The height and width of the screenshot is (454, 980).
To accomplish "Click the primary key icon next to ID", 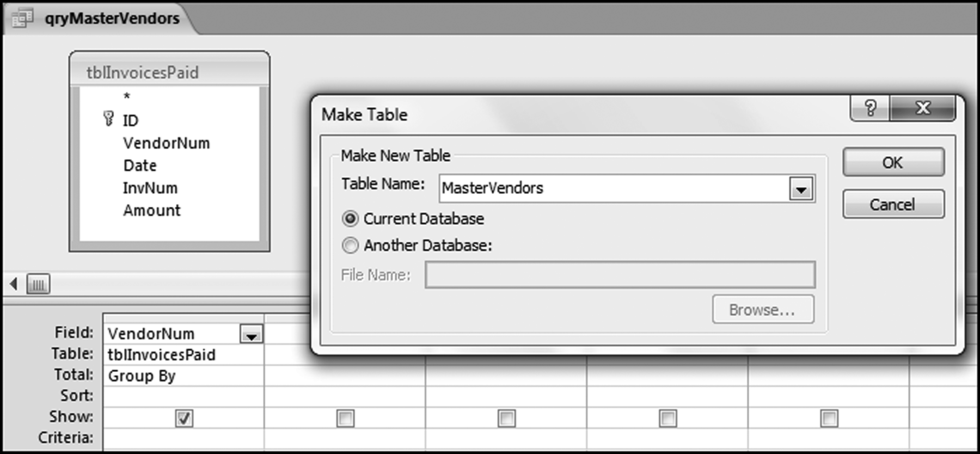I will point(108,119).
